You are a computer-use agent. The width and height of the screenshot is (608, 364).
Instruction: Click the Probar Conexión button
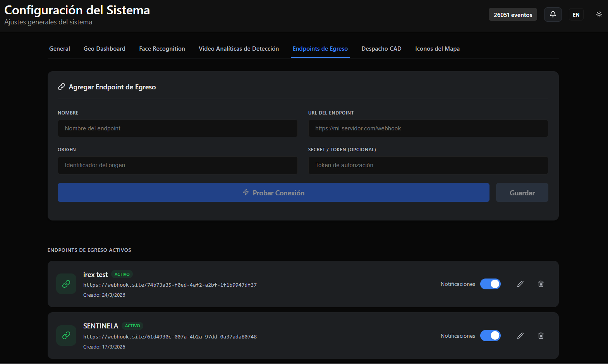273,193
